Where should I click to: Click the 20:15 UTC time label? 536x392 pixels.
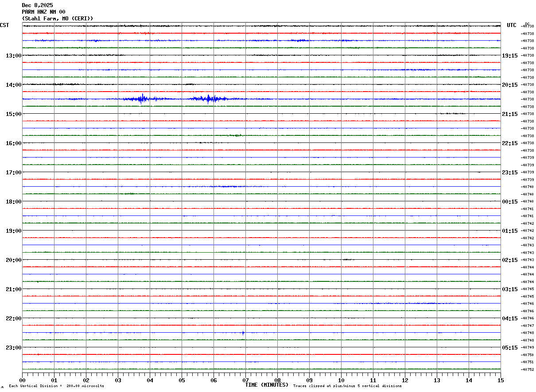[x=509, y=85]
